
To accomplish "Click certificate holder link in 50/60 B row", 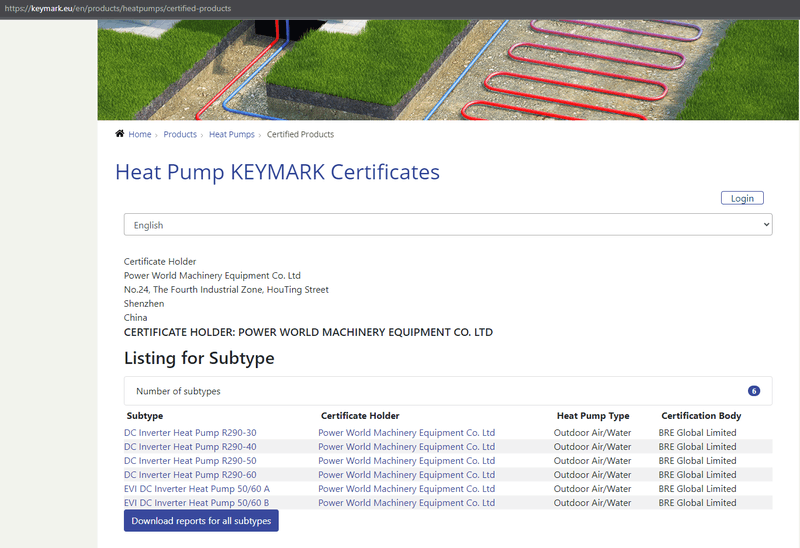I will 407,503.
